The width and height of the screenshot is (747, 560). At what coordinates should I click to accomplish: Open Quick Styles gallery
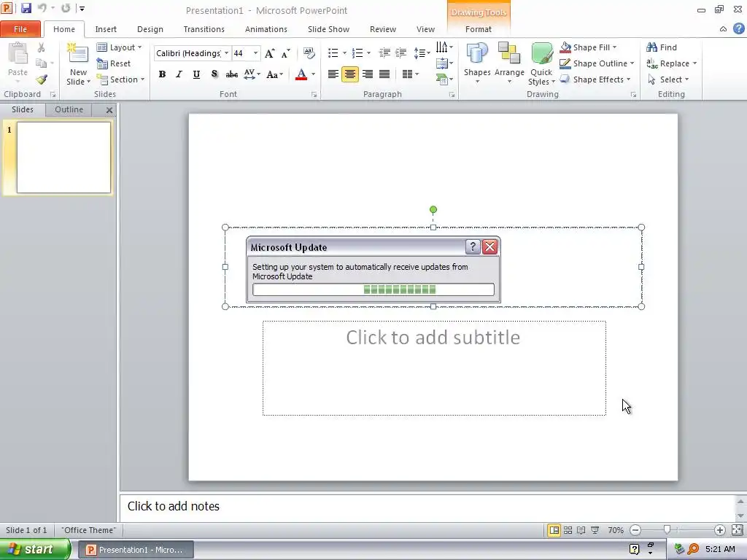[x=541, y=63]
